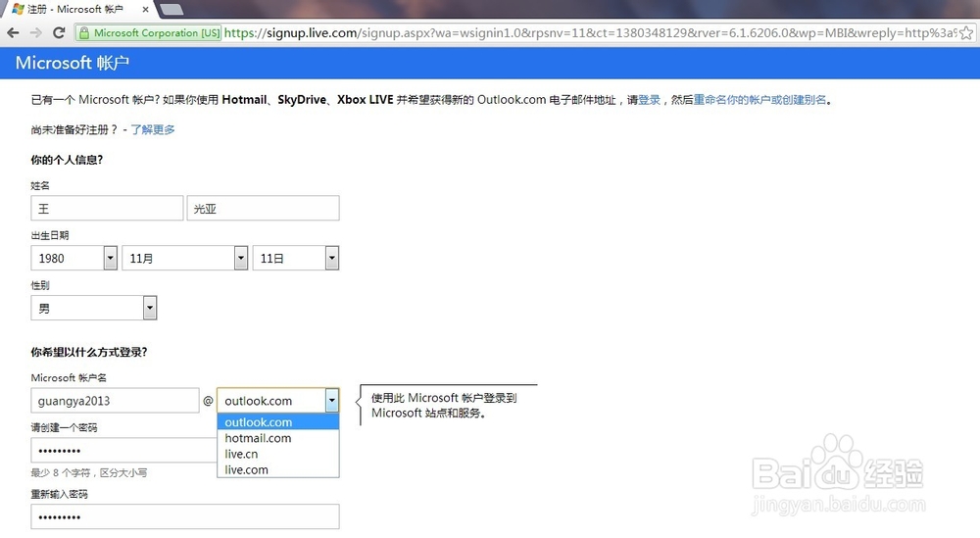Click the create password field
The image size is (980, 538).
(x=123, y=451)
